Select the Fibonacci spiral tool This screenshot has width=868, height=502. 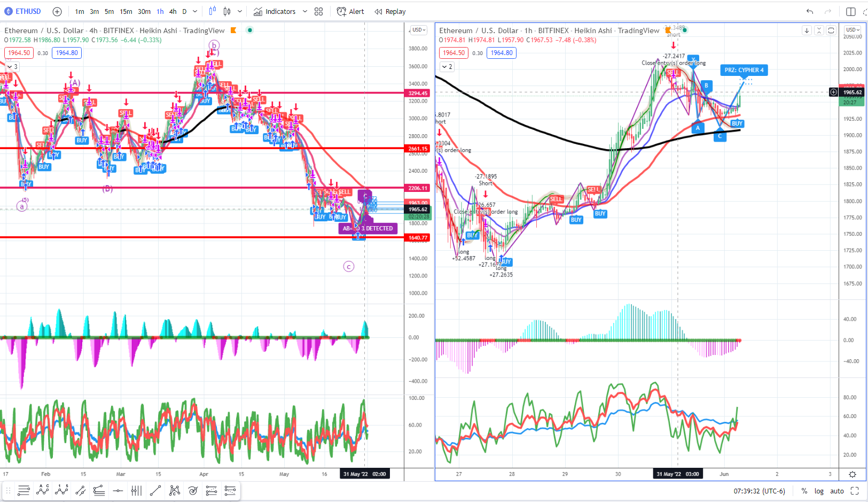193,490
